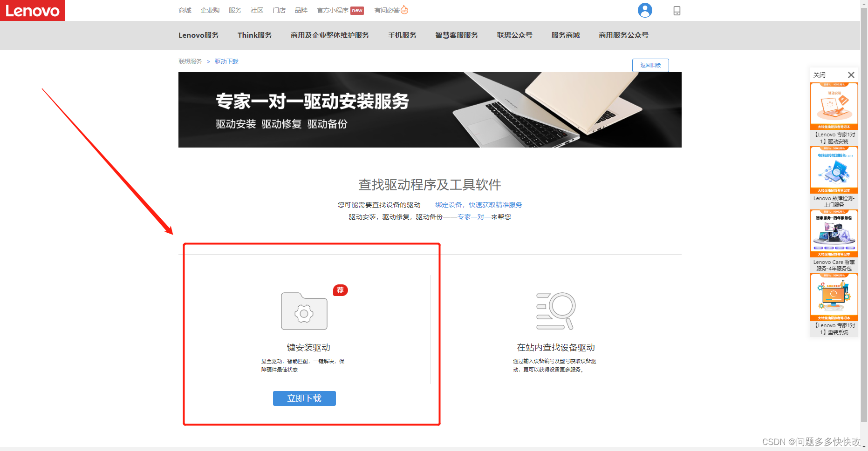
Task: Click the folder gear driver install icon
Action: coord(304,311)
